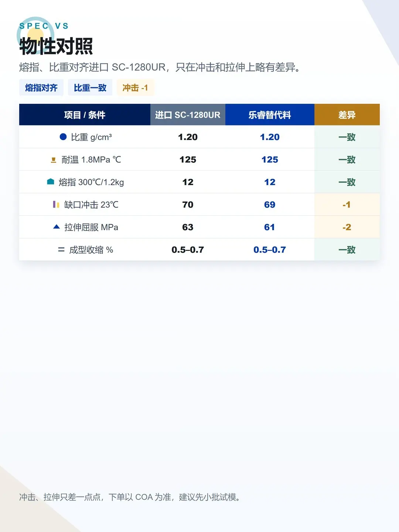This screenshot has width=399, height=532.
Task: Click the 物性对照 title
Action: click(x=56, y=46)
